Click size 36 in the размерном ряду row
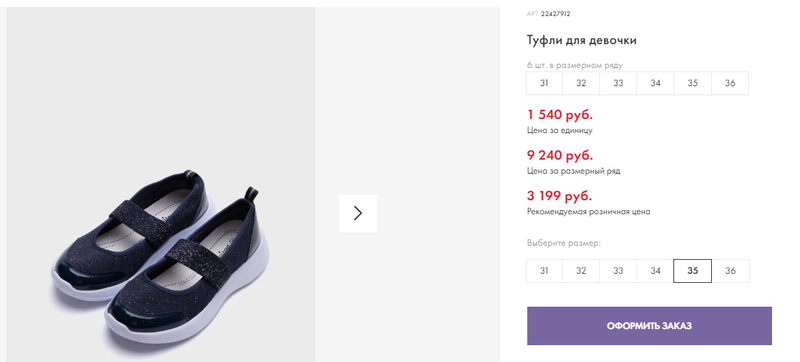 (x=730, y=83)
